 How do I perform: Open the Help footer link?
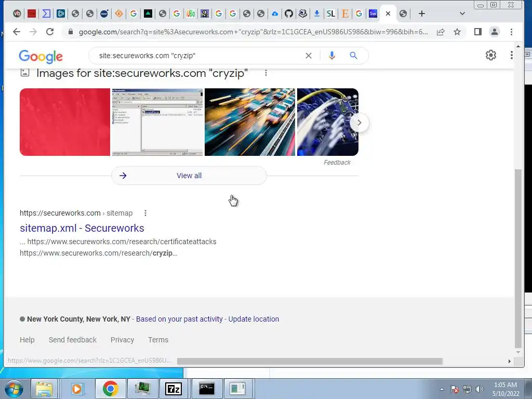coord(27,340)
